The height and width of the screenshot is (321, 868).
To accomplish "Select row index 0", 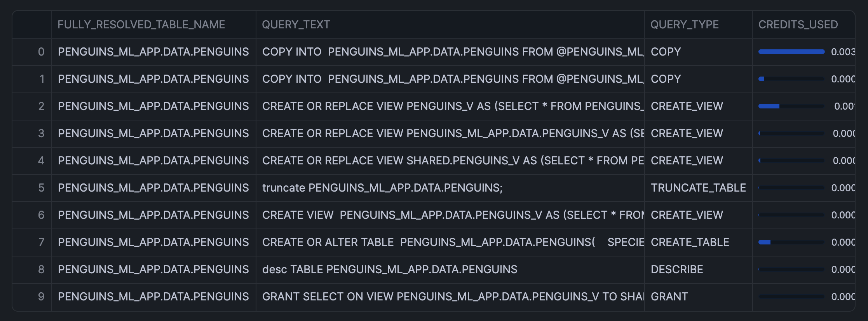I will click(x=41, y=52).
